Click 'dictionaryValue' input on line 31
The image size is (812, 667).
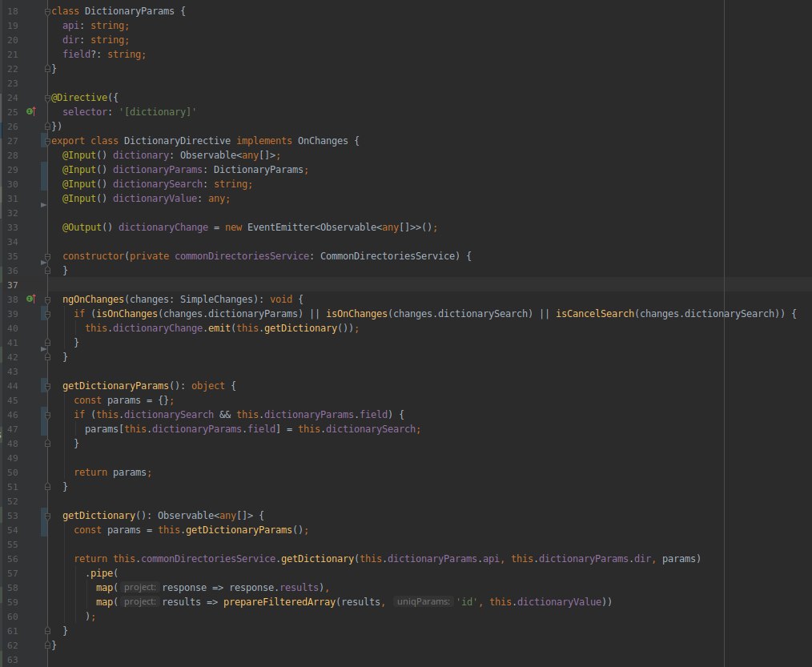(x=155, y=199)
